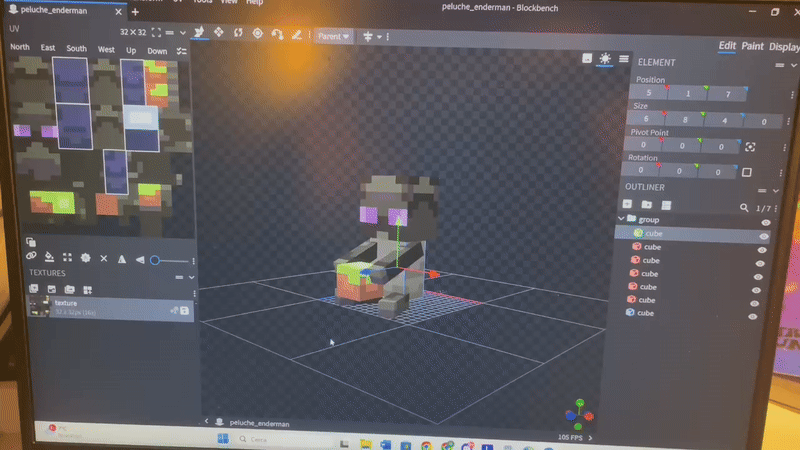The height and width of the screenshot is (450, 800).
Task: Click the Add Group folder icon in Outliner
Action: tap(646, 205)
